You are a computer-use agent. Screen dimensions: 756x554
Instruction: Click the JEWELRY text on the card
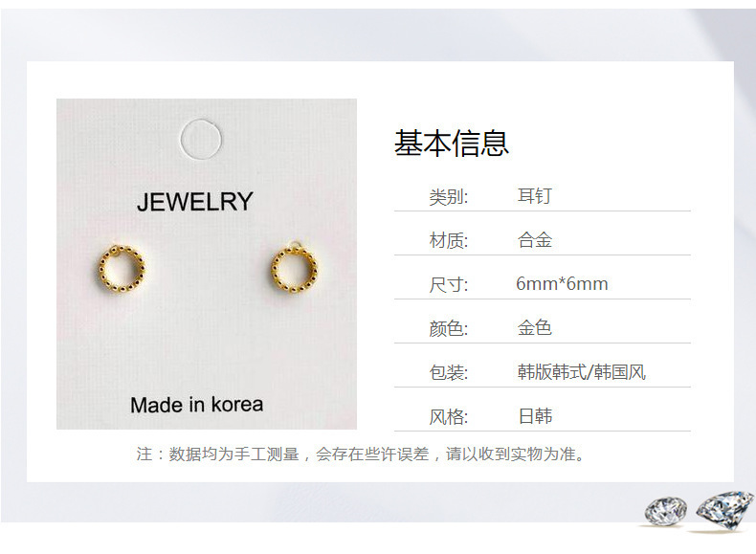pyautogui.click(x=195, y=202)
